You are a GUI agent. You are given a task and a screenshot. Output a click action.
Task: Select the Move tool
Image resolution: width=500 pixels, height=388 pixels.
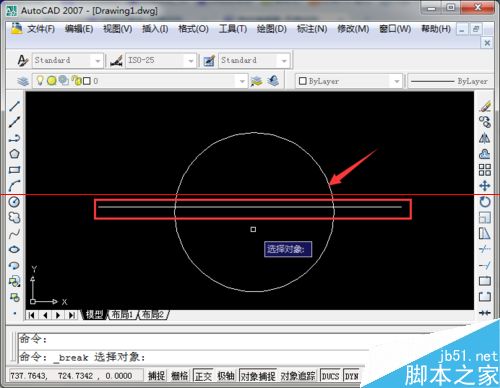tap(485, 186)
